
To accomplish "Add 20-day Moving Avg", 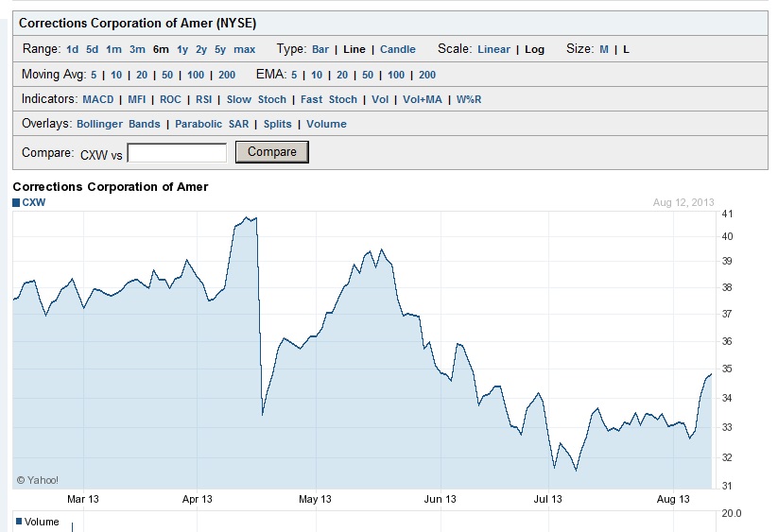I will [142, 75].
